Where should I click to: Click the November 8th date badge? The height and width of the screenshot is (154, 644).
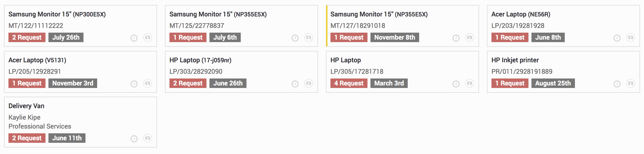(x=395, y=37)
